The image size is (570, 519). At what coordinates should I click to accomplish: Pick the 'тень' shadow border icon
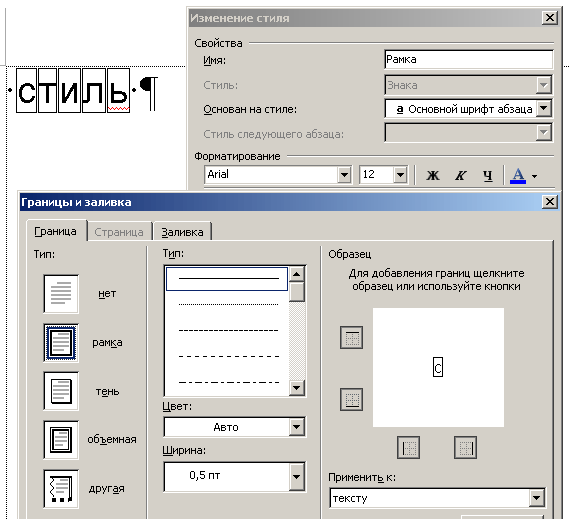click(x=61, y=391)
